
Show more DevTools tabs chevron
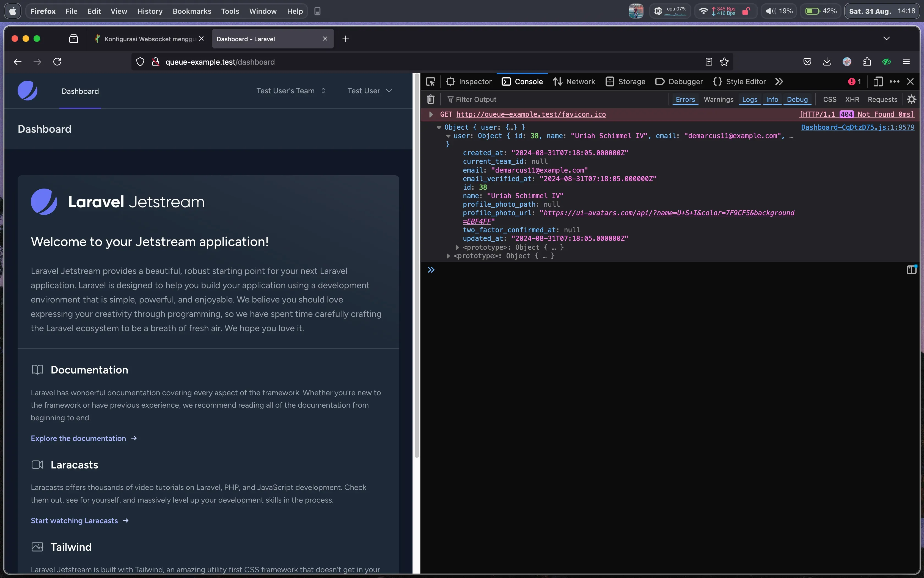[x=779, y=81]
